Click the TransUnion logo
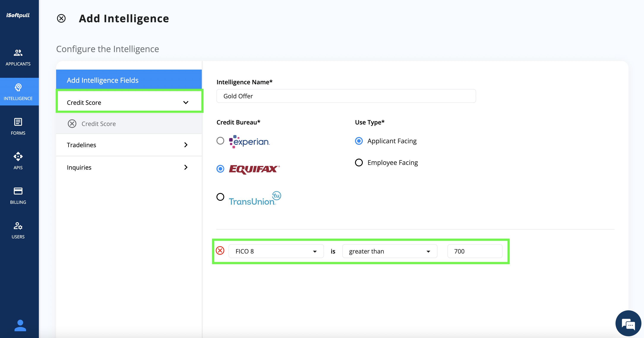The height and width of the screenshot is (338, 644). pyautogui.click(x=255, y=198)
